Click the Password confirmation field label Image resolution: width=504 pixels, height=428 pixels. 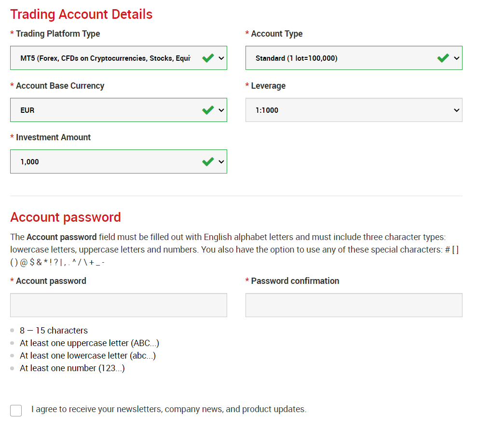click(x=295, y=281)
